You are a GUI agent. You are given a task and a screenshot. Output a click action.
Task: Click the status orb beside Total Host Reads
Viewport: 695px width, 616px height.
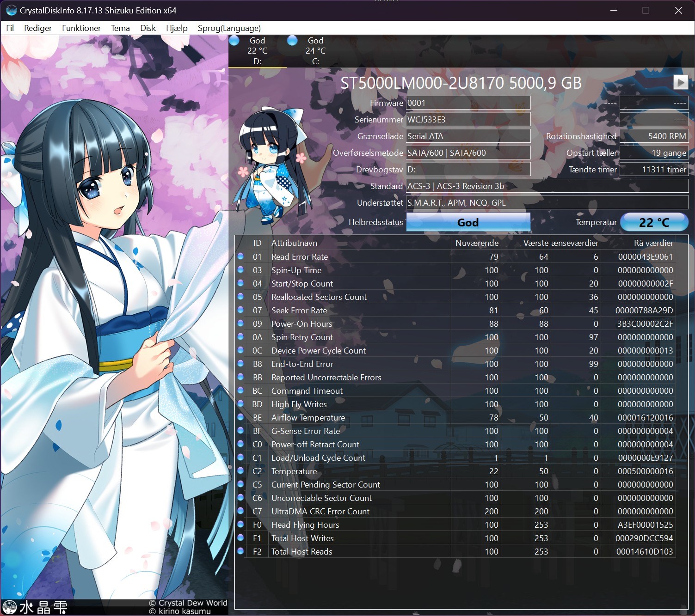tap(240, 551)
